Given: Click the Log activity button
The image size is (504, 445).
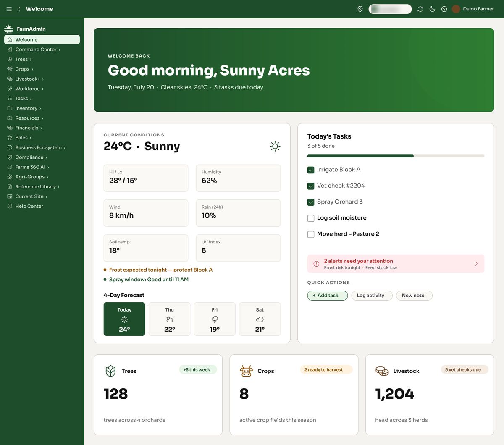Looking at the screenshot, I should pos(372,296).
